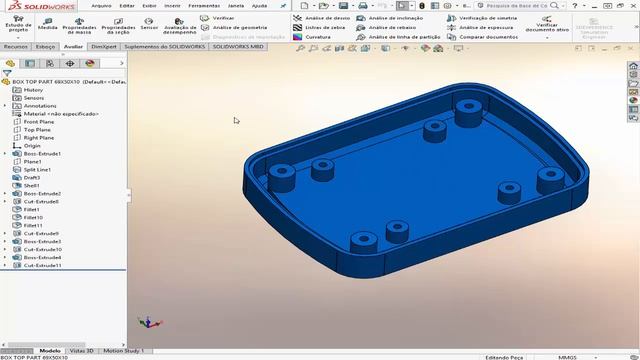Click the Print icon
Screen dimensions: 640x360
[362, 6]
